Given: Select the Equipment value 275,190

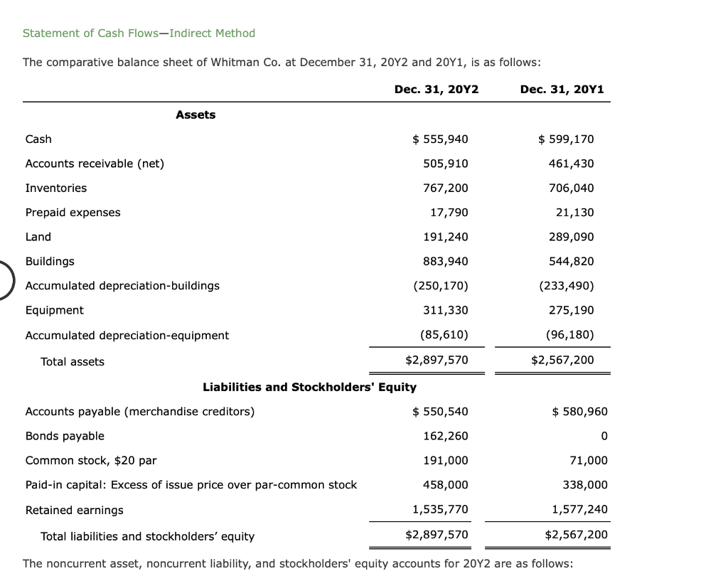Looking at the screenshot, I should [x=572, y=310].
